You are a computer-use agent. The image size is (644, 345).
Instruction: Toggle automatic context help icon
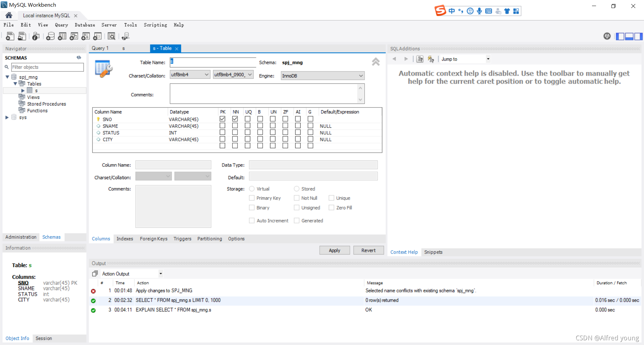point(431,59)
